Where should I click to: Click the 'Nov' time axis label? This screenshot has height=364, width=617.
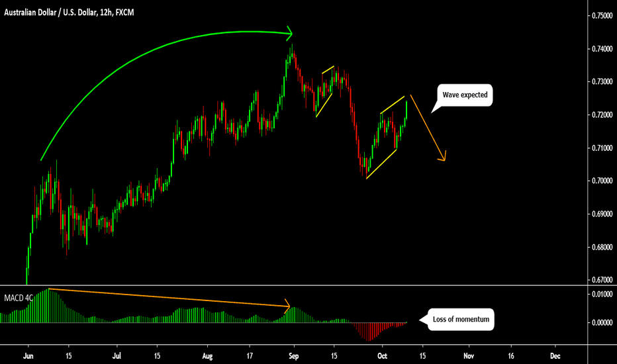pyautogui.click(x=469, y=356)
